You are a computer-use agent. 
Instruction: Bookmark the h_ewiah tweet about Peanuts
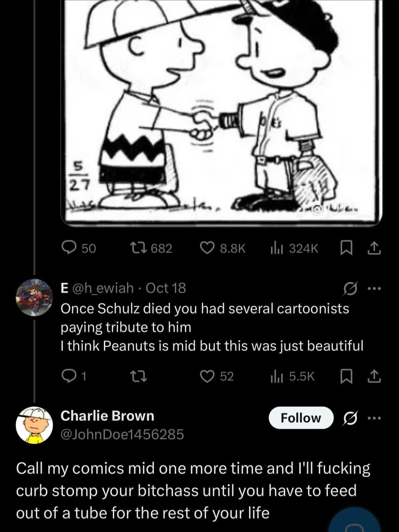346,376
